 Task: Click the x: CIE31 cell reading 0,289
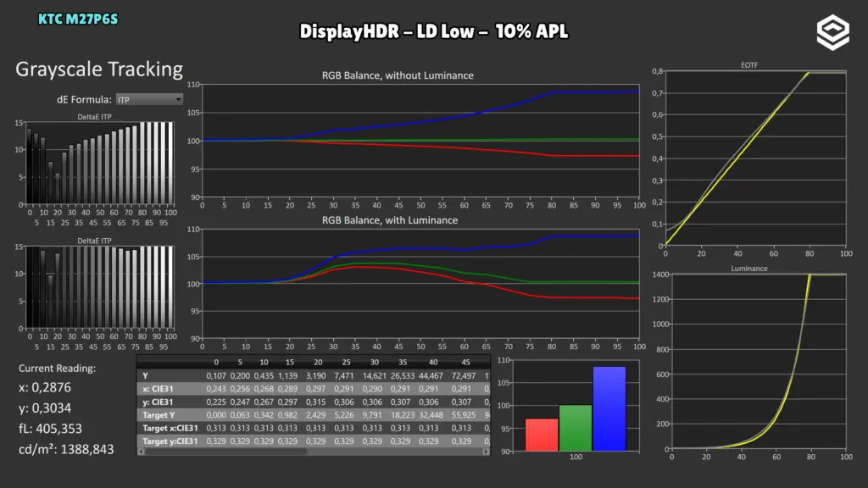point(288,389)
